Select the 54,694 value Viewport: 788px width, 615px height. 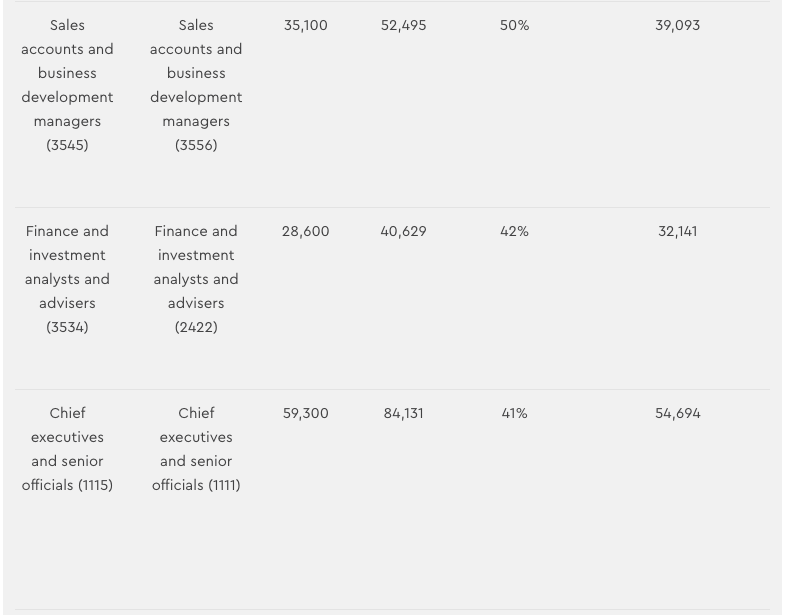[x=677, y=414]
